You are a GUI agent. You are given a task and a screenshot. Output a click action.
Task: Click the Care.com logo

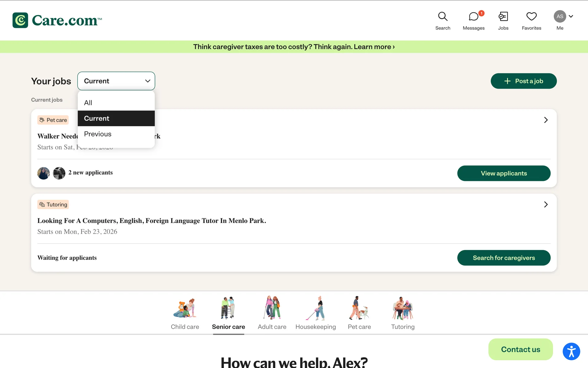point(57,20)
